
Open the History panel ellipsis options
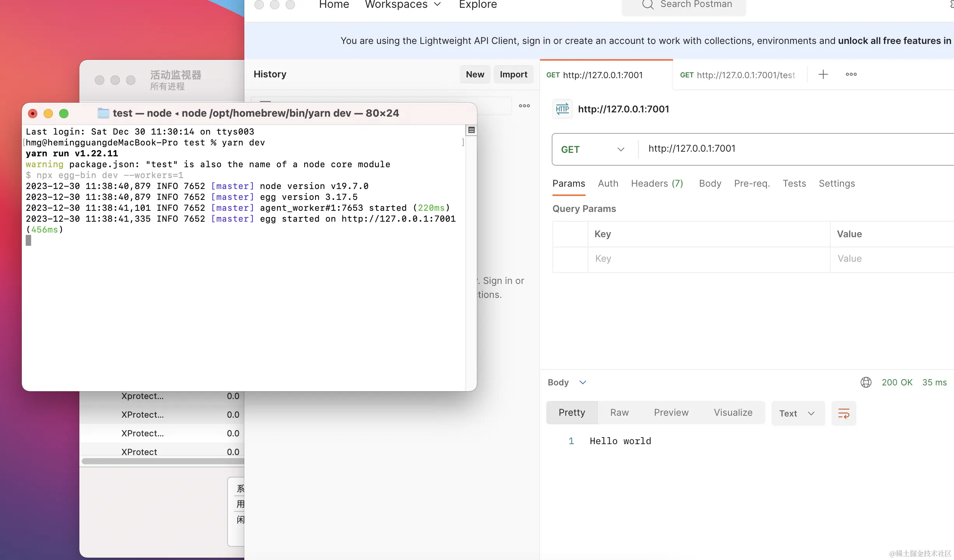(524, 106)
